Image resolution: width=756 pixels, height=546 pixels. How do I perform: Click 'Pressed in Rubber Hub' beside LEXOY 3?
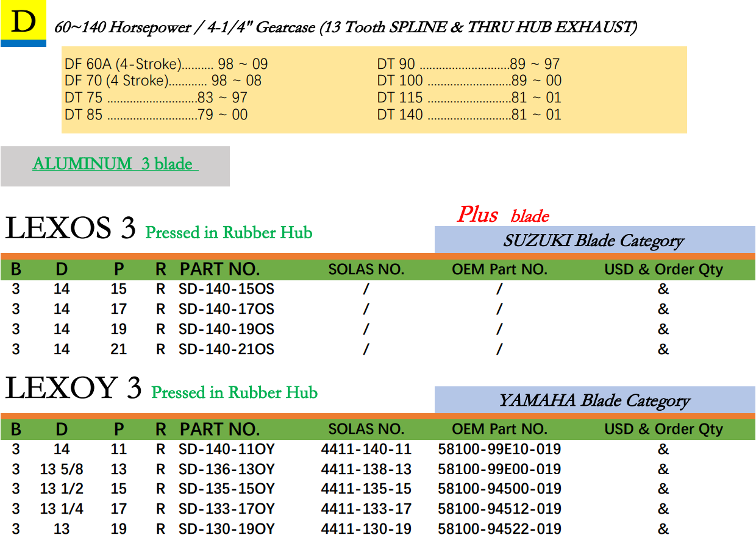coord(235,392)
